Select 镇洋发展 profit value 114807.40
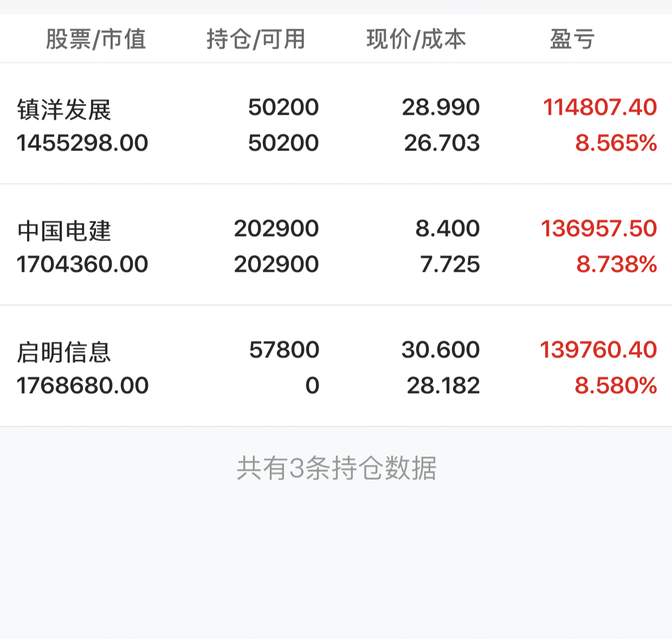Image resolution: width=672 pixels, height=639 pixels. click(600, 107)
